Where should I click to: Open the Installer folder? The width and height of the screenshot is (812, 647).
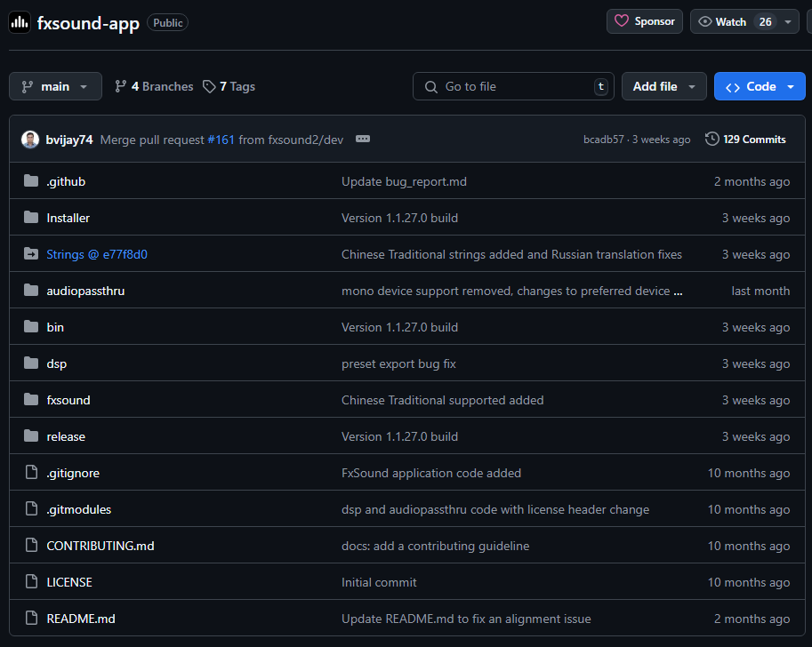[x=68, y=218]
